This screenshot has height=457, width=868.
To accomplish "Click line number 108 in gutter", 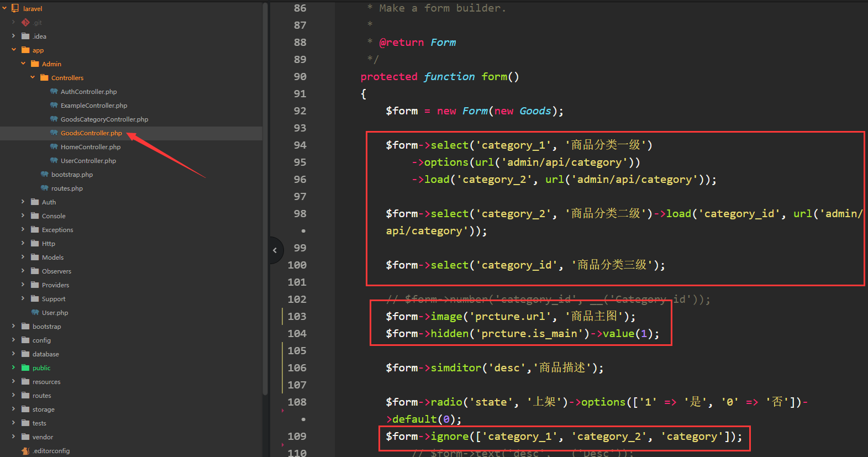I will point(297,402).
